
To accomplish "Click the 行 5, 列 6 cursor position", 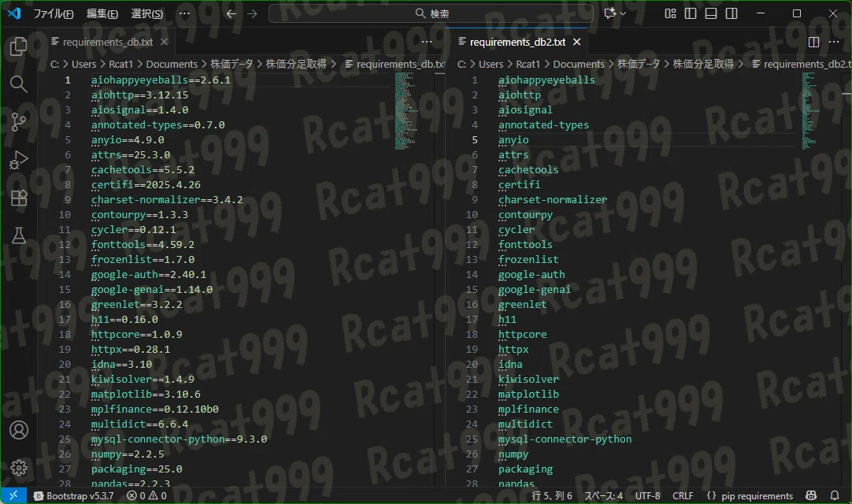I will [551, 496].
